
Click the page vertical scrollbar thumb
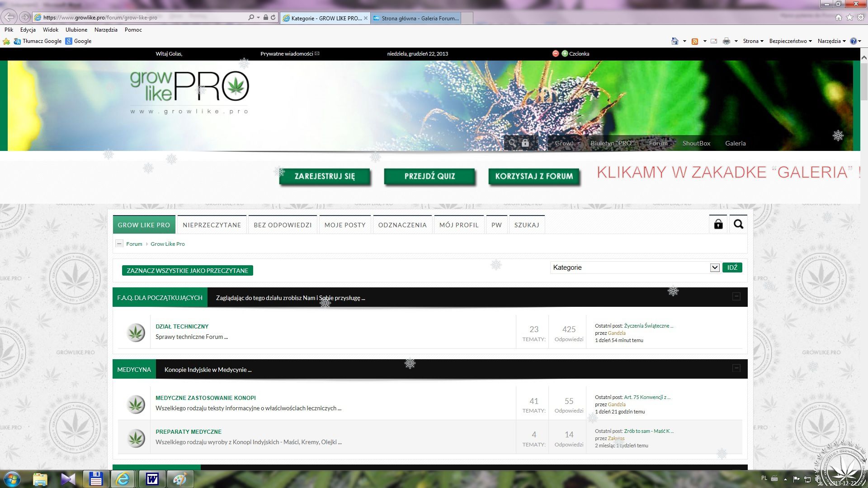click(864, 81)
